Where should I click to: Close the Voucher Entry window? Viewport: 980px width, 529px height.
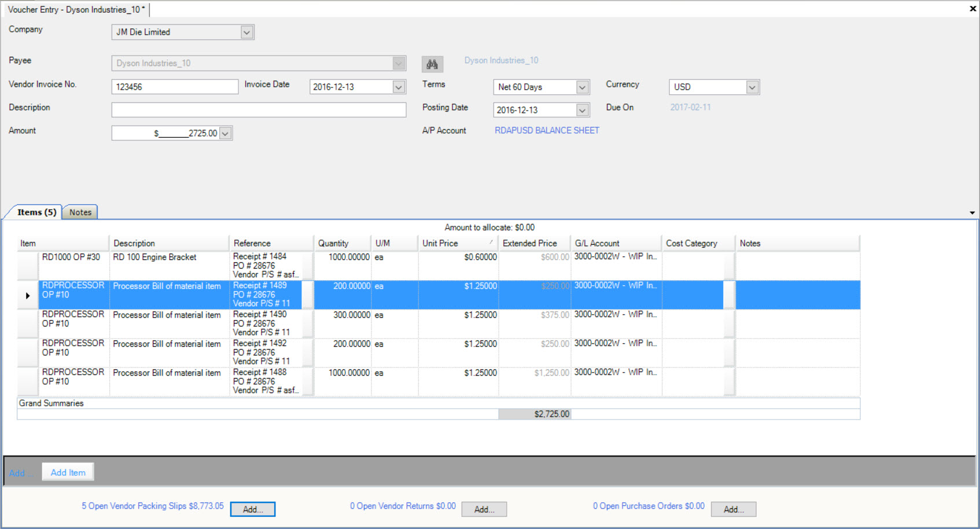(972, 9)
